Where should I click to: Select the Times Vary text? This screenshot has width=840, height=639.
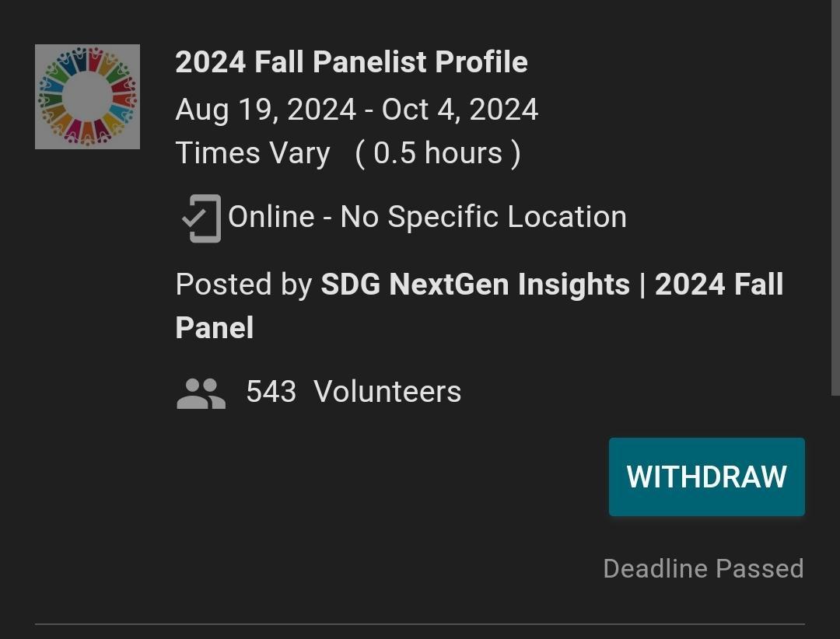252,153
